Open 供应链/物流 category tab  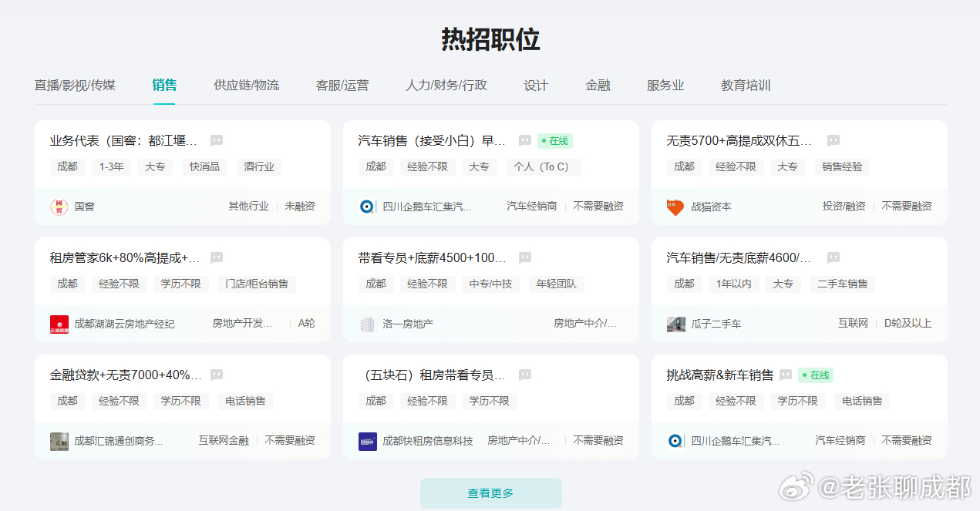[x=247, y=85]
